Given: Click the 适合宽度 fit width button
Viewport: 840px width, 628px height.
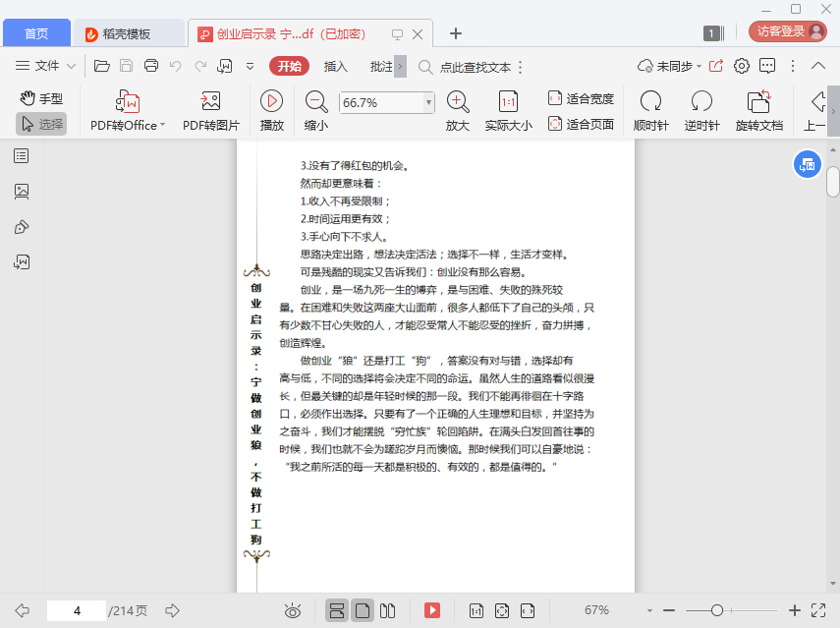Looking at the screenshot, I should [x=581, y=98].
